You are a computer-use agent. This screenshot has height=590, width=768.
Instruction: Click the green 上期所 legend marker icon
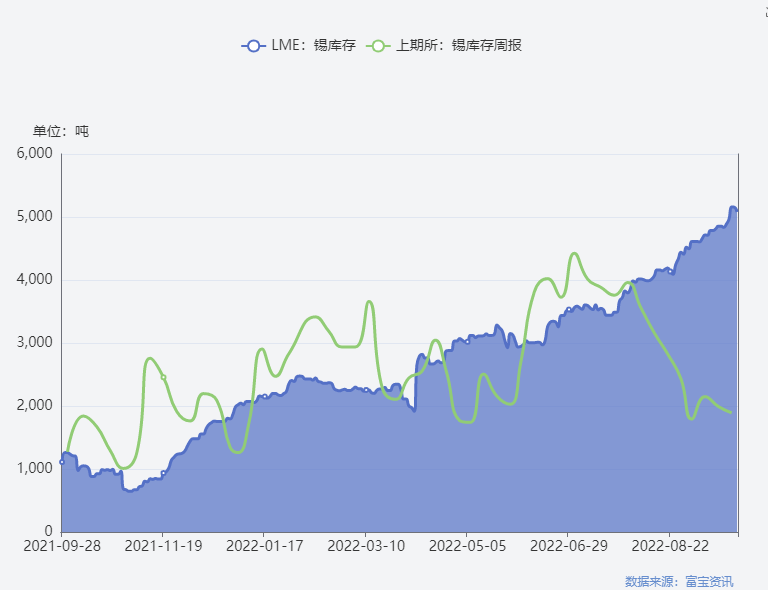tap(378, 46)
